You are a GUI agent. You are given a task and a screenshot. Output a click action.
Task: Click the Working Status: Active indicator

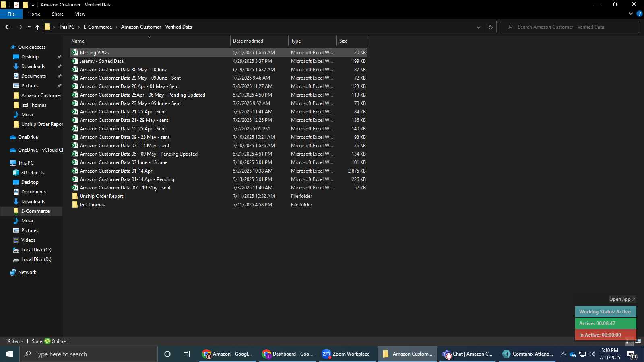605,312
